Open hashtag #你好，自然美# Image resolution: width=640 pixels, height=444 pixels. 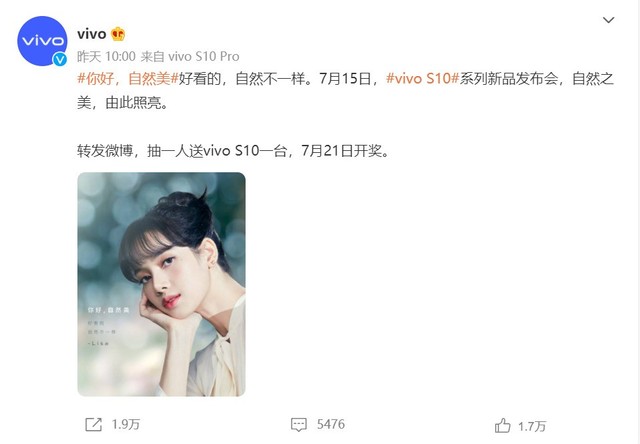(128, 78)
